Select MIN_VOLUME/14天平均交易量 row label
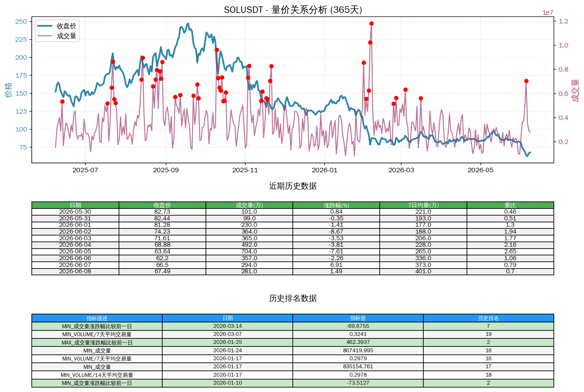The image size is (584, 392). (x=97, y=375)
